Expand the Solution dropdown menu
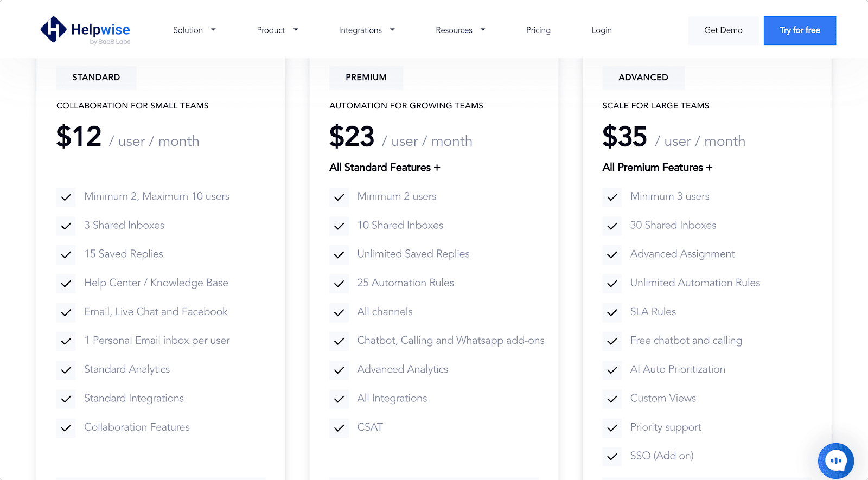The height and width of the screenshot is (480, 868). (x=194, y=30)
